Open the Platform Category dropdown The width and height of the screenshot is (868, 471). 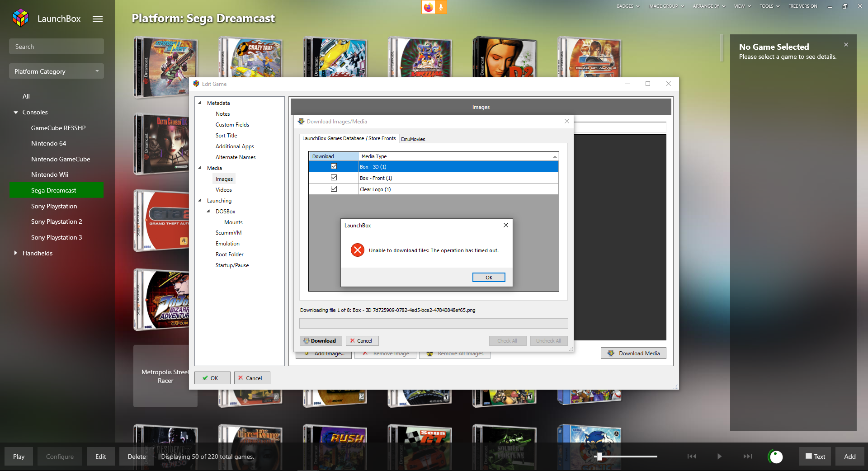tap(57, 71)
